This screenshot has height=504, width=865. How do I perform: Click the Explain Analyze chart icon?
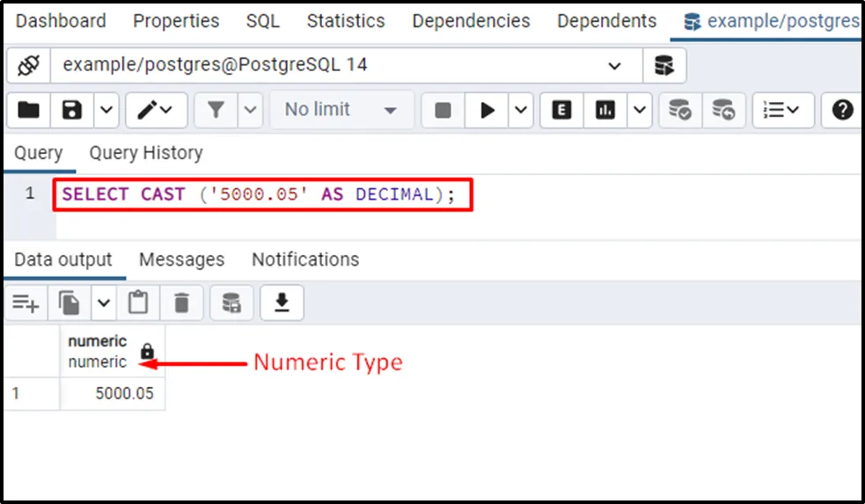pos(605,110)
